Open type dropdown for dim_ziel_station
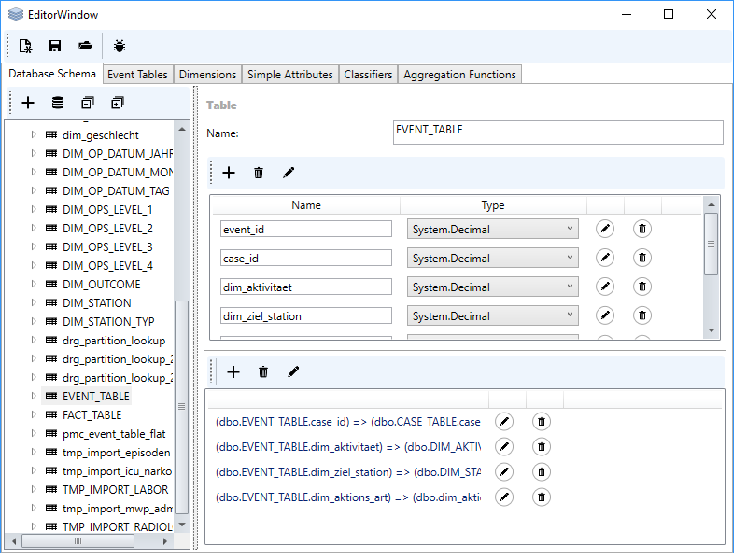 click(x=492, y=315)
